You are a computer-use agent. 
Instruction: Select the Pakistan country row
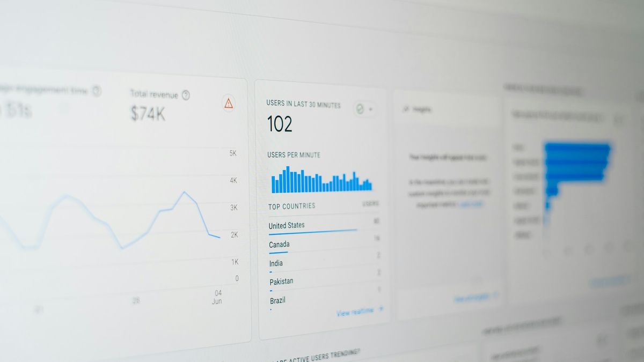tap(324, 282)
